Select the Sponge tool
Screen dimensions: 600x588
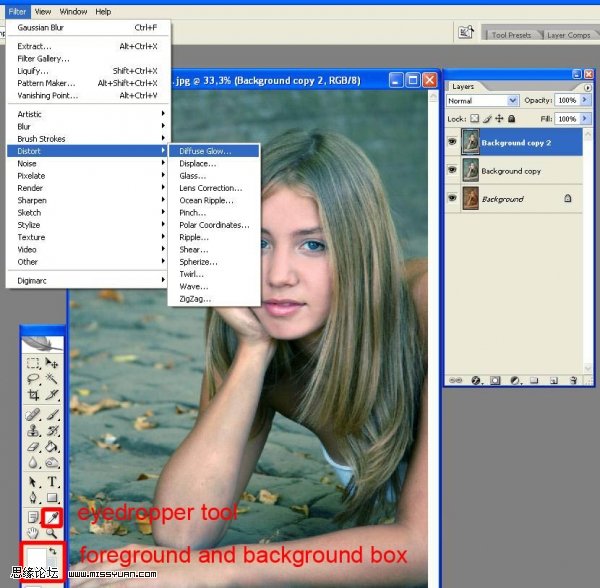coord(52,463)
